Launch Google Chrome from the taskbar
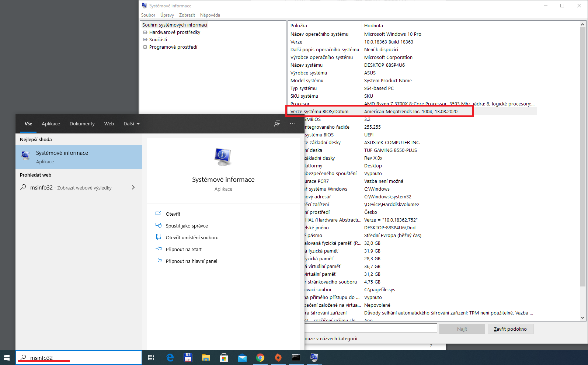588x365 pixels. point(260,358)
